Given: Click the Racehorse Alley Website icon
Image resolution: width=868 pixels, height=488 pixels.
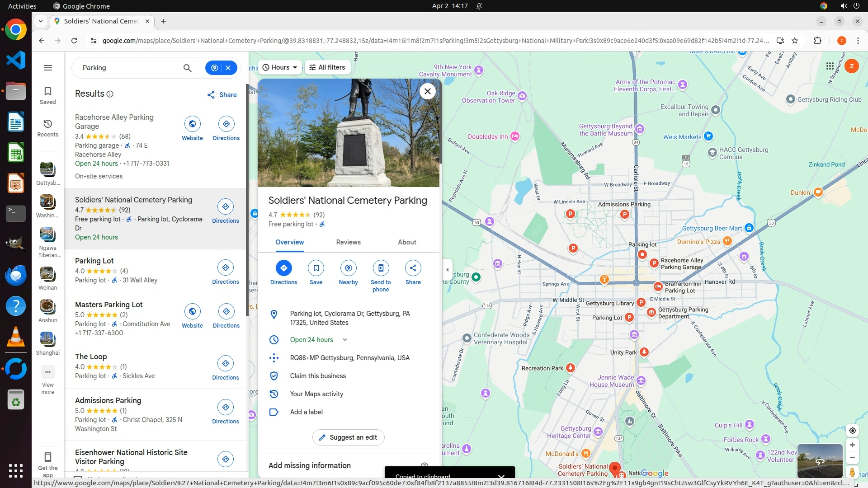Looking at the screenshot, I should point(192,124).
